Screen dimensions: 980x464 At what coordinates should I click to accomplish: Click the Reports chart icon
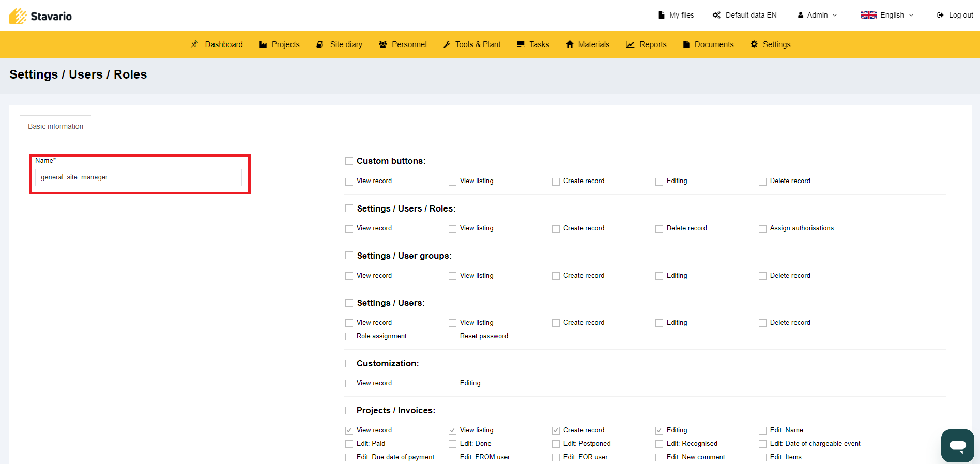click(x=630, y=44)
